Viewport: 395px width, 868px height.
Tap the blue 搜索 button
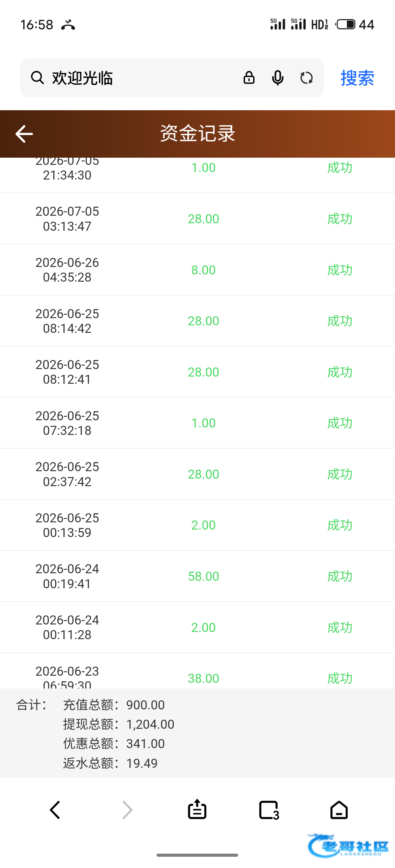pyautogui.click(x=357, y=78)
